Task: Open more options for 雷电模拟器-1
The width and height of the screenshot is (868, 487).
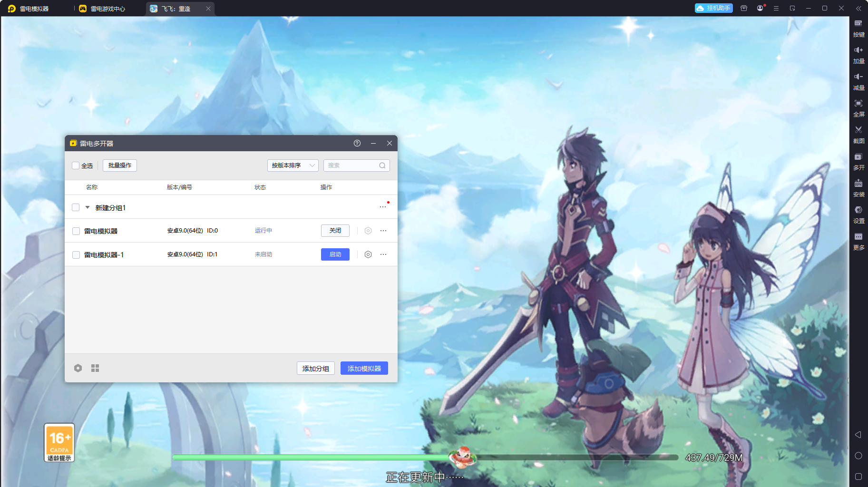Action: click(383, 254)
